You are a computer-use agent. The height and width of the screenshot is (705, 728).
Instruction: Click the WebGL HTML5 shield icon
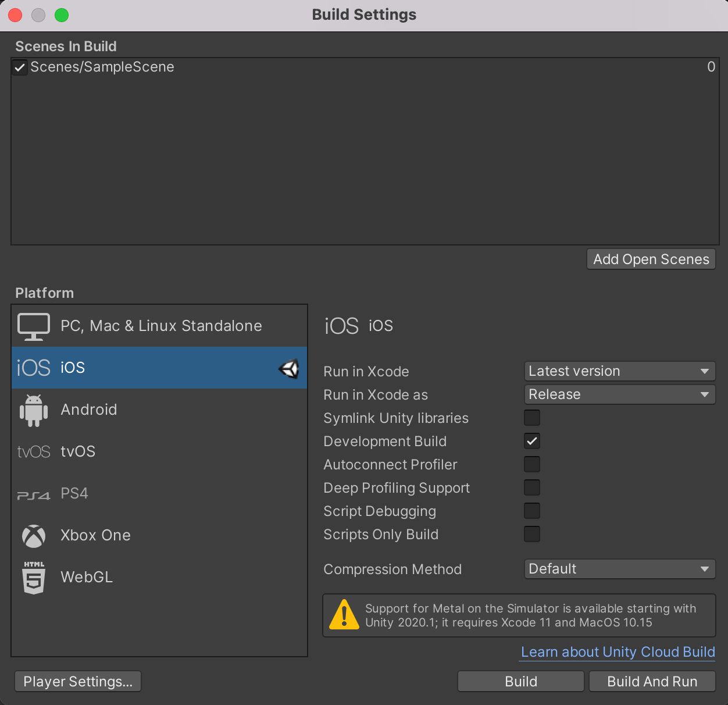tap(34, 578)
